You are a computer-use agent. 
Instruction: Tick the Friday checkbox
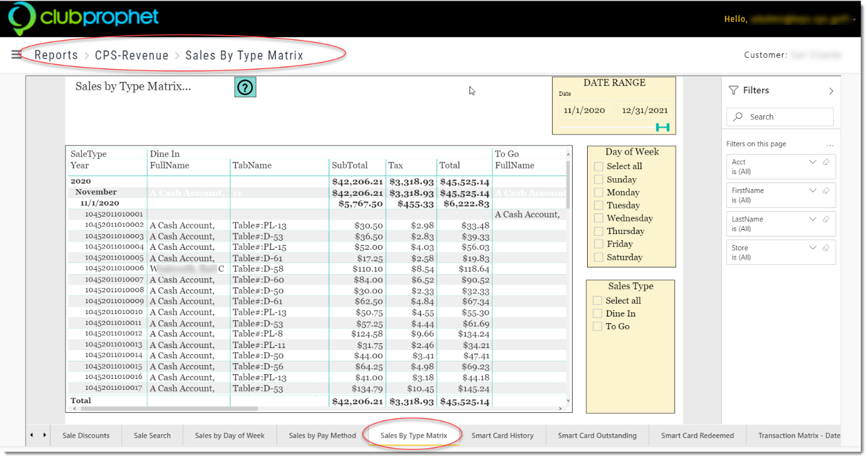point(599,244)
